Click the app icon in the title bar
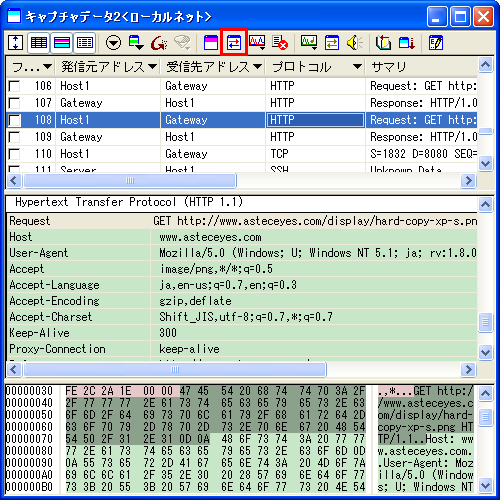 point(14,17)
